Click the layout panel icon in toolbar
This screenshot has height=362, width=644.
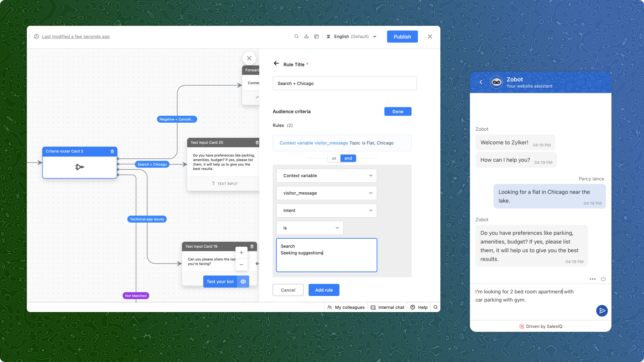pos(316,37)
